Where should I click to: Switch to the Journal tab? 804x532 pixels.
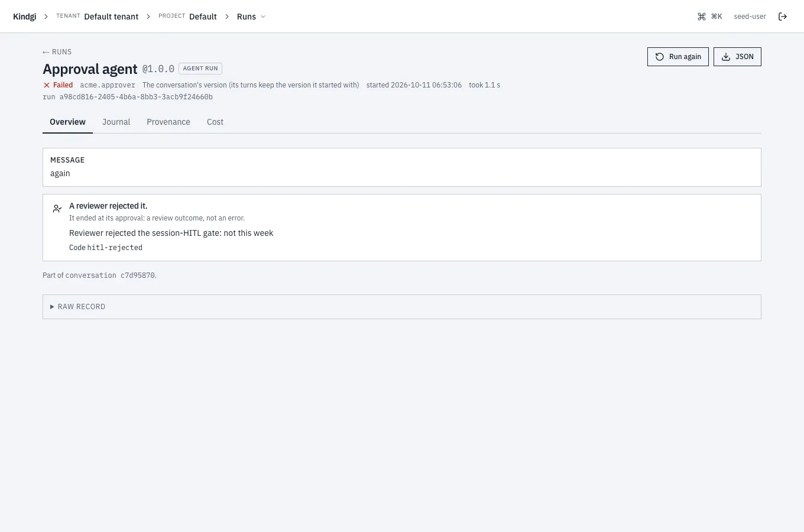coord(116,122)
